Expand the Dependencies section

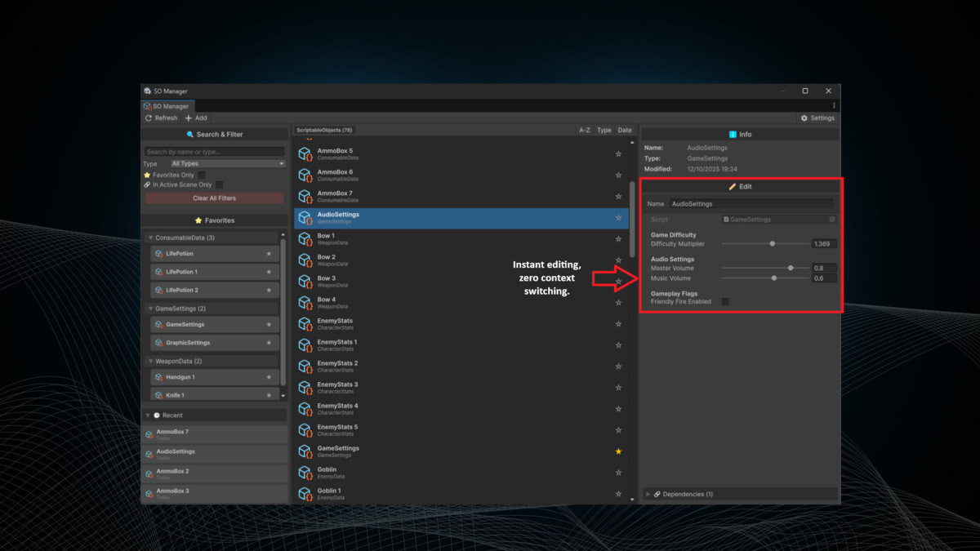(x=648, y=494)
